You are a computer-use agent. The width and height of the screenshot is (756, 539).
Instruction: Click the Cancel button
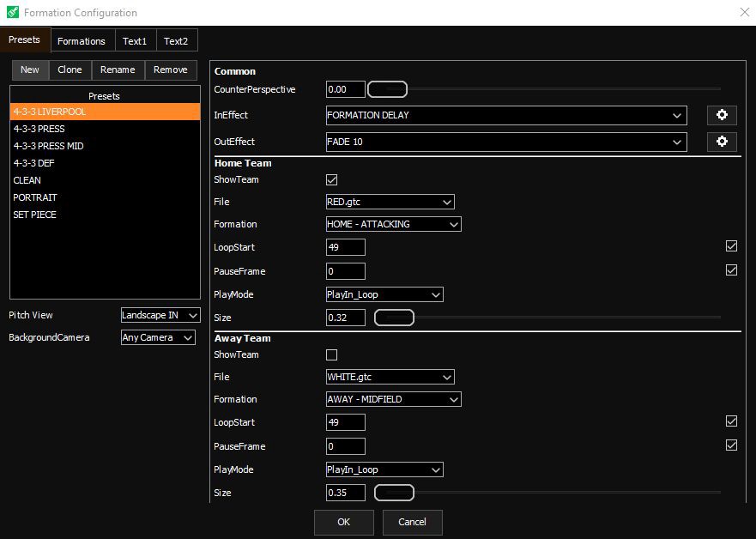click(x=412, y=522)
